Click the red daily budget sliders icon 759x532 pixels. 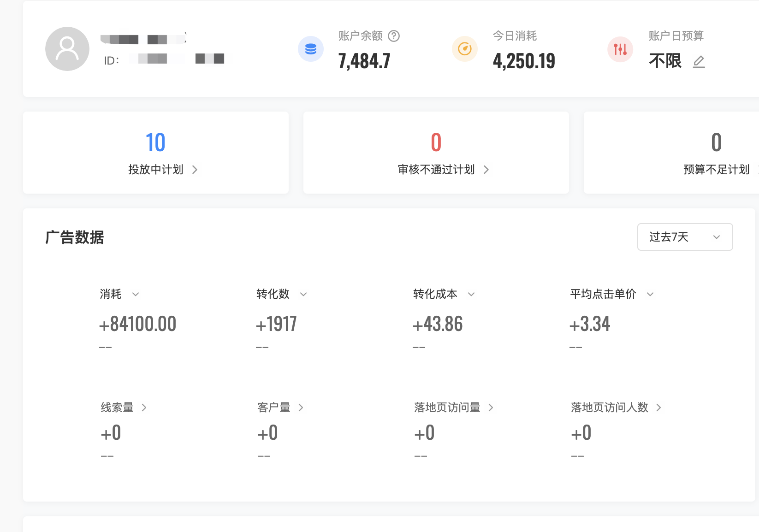620,49
